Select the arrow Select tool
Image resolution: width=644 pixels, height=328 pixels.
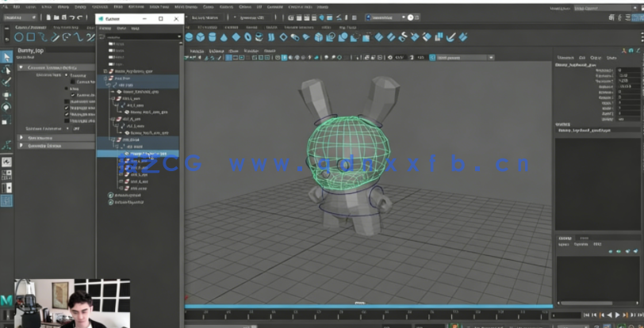[x=6, y=56]
